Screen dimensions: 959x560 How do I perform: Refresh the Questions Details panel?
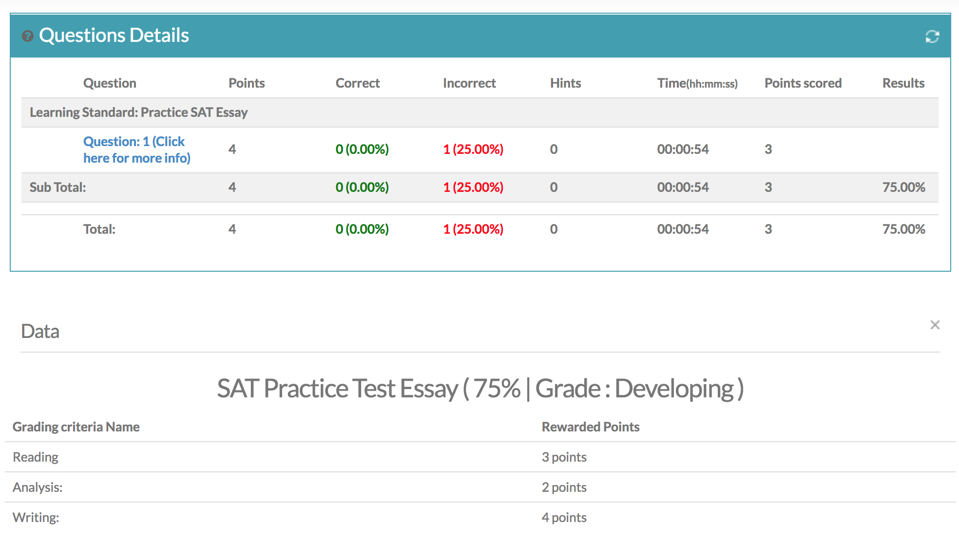tap(932, 37)
